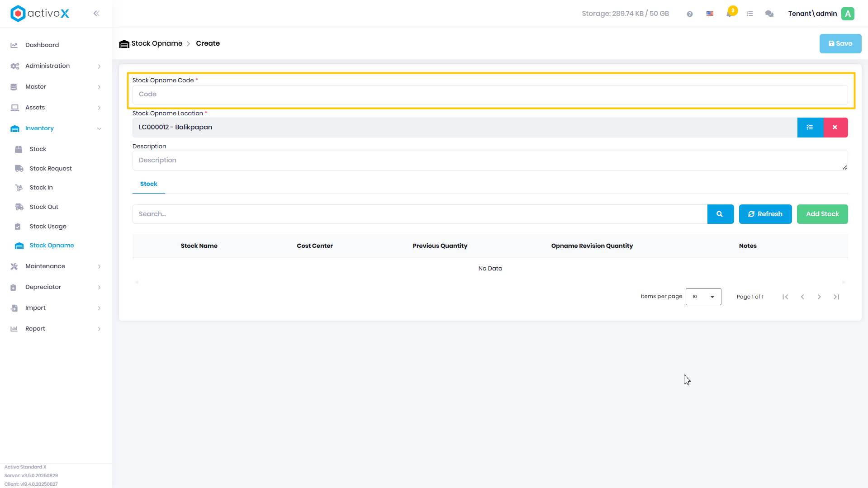Viewport: 868px width, 488px height.
Task: Select the Stock tab
Action: 149,184
